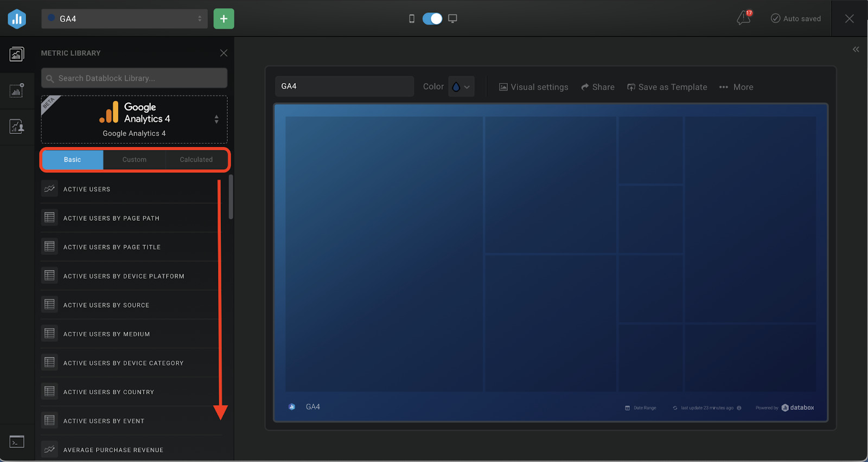Open the Google Analytics 4 data source selector

coord(134,119)
